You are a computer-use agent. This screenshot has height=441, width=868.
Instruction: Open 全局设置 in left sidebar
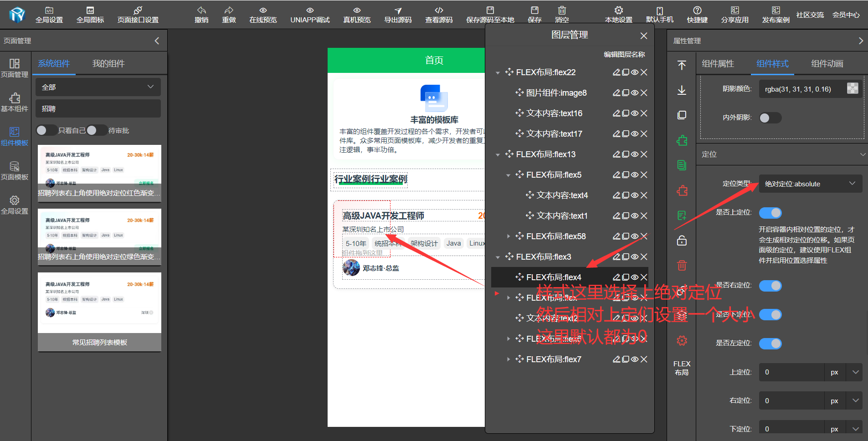[x=15, y=205]
